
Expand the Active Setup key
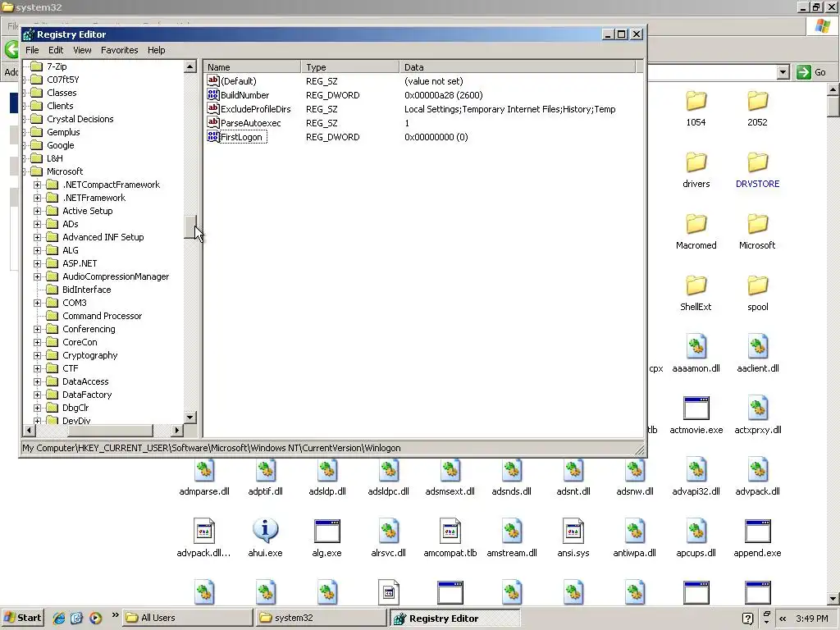coord(37,211)
